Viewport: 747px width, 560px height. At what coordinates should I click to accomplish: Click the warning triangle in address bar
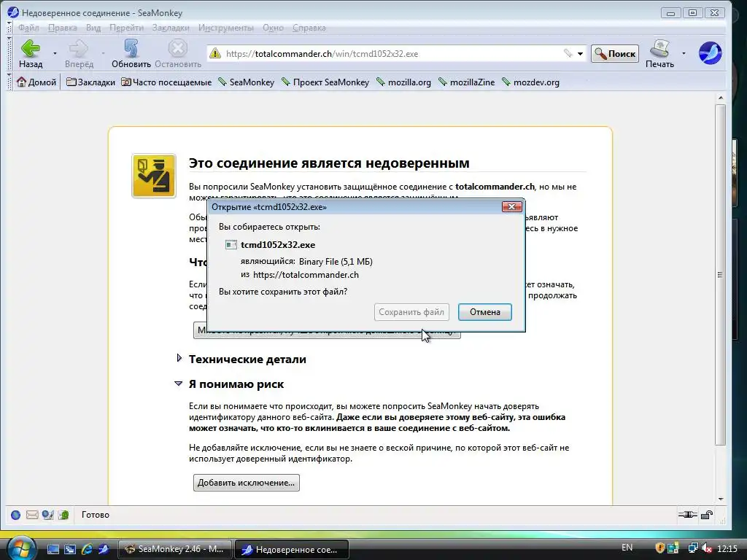(215, 53)
